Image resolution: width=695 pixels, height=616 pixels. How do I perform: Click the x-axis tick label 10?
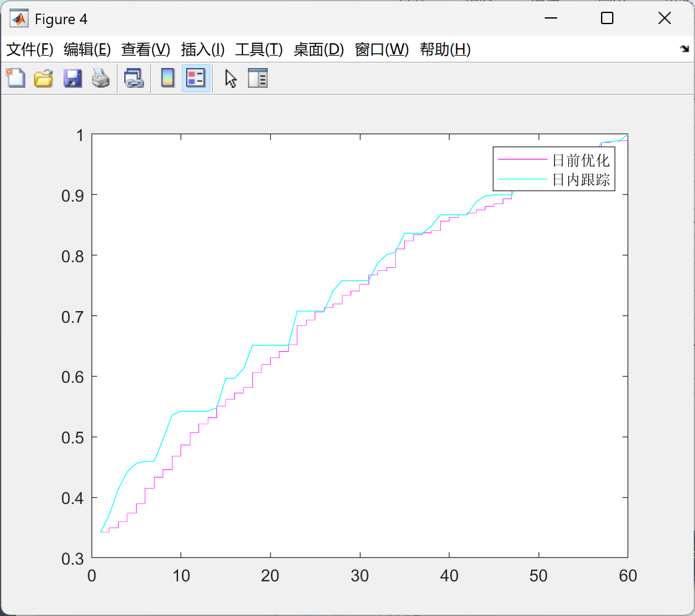pyautogui.click(x=181, y=576)
